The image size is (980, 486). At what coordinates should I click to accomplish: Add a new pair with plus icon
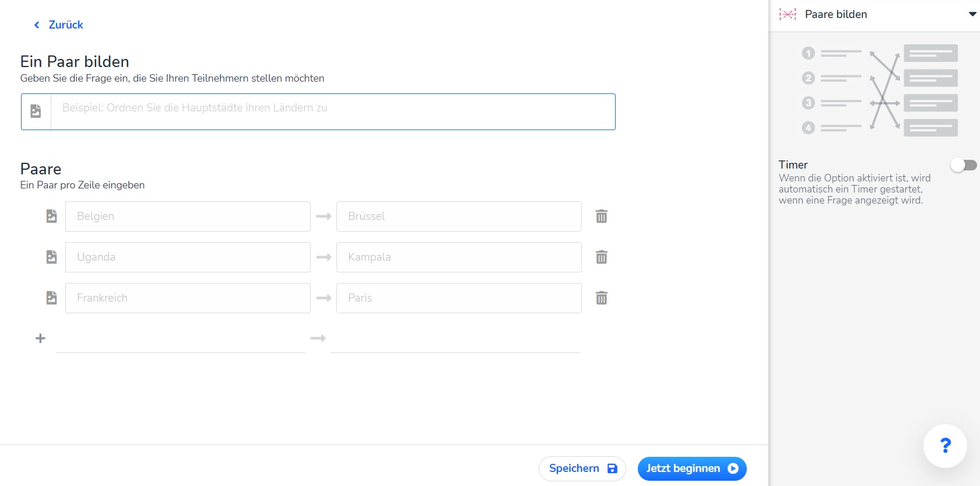tap(40, 338)
